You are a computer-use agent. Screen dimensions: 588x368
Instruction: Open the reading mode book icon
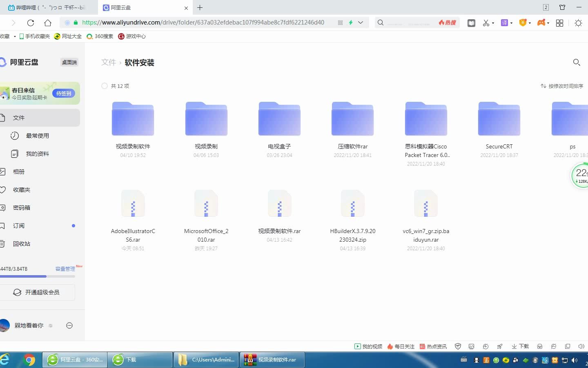(471, 23)
